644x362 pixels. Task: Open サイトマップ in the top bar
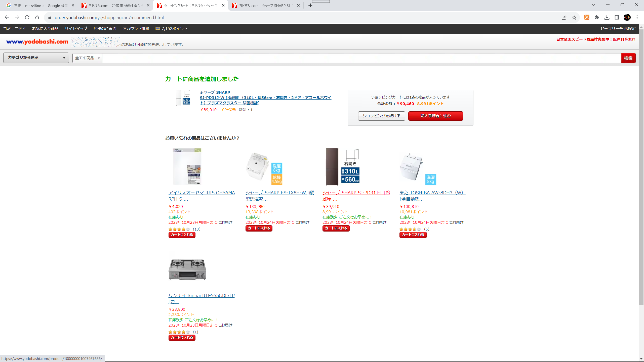pyautogui.click(x=76, y=28)
